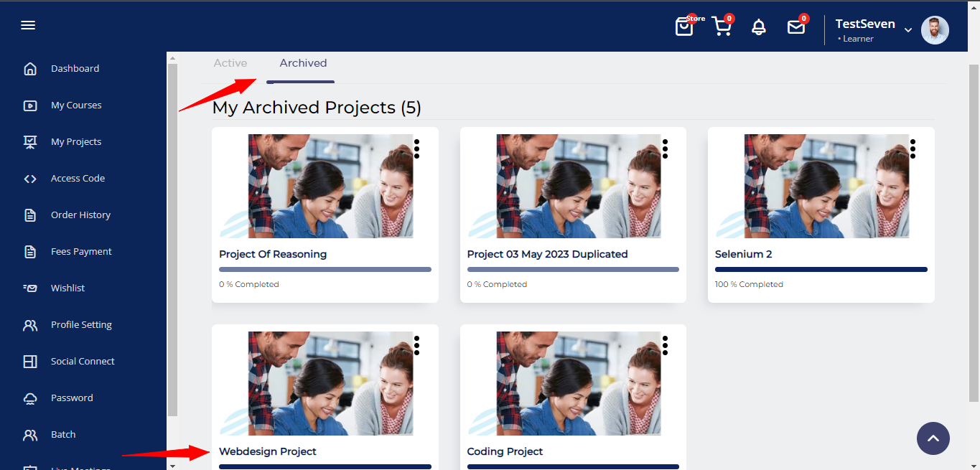Image resolution: width=980 pixels, height=470 pixels.
Task: Click the Selenium 2 progress bar
Action: (x=821, y=270)
